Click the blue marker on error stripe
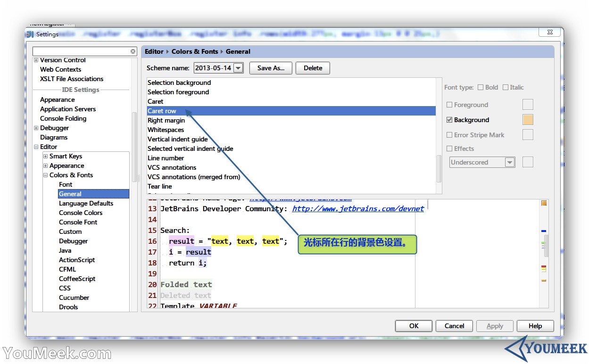Image resolution: width=589 pixels, height=364 pixels. pos(544,231)
